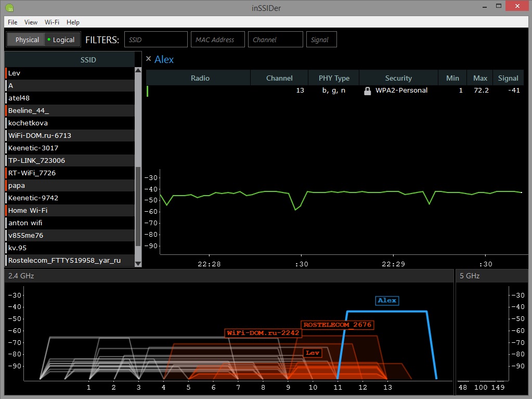Click the inSSIDer app icon in title bar
Screen dimensions: 532x399
click(10, 7)
